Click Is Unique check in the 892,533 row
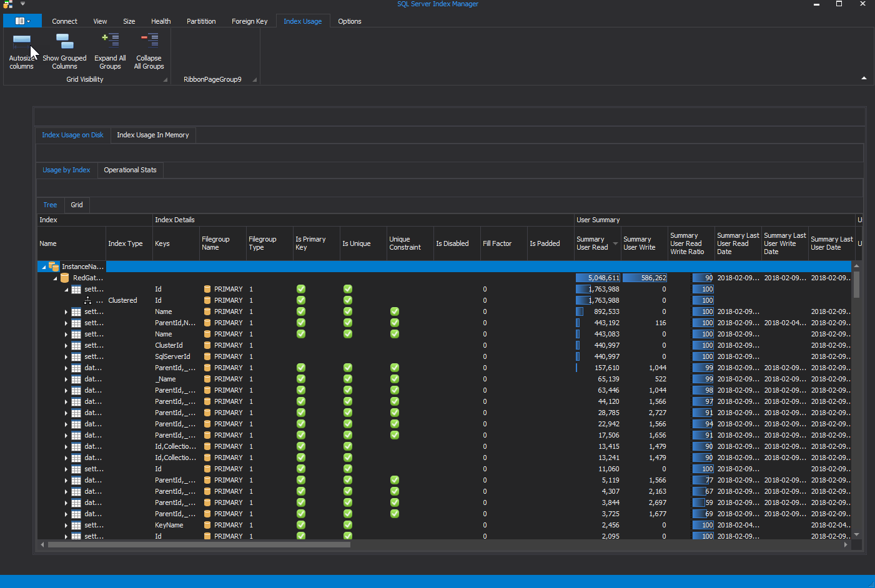This screenshot has width=875, height=588. 348,311
